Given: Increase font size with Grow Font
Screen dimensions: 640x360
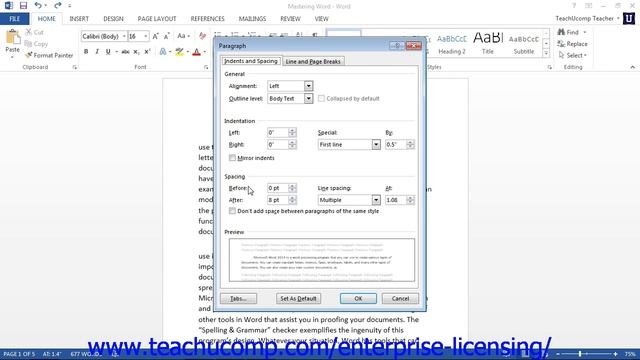Looking at the screenshot, I should coord(156,36).
